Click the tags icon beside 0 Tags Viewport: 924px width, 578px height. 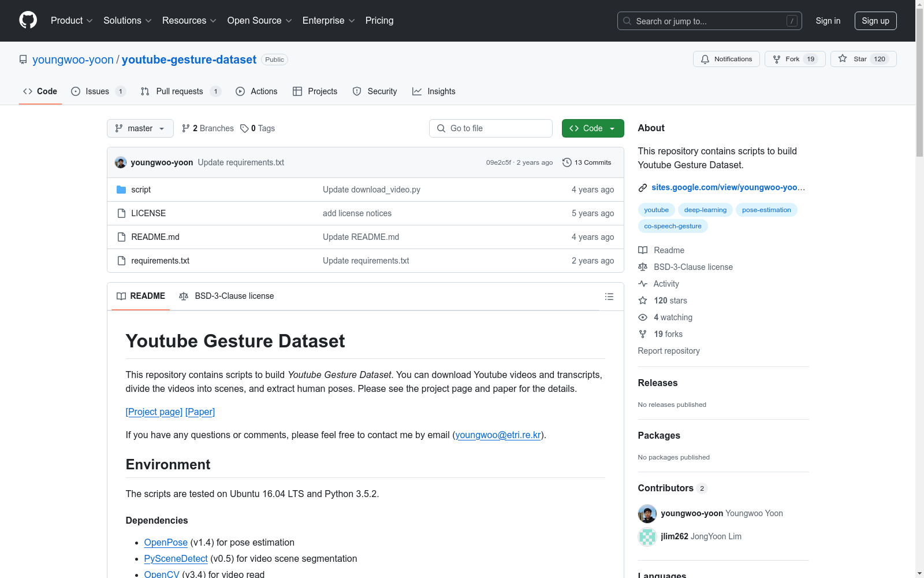[244, 128]
